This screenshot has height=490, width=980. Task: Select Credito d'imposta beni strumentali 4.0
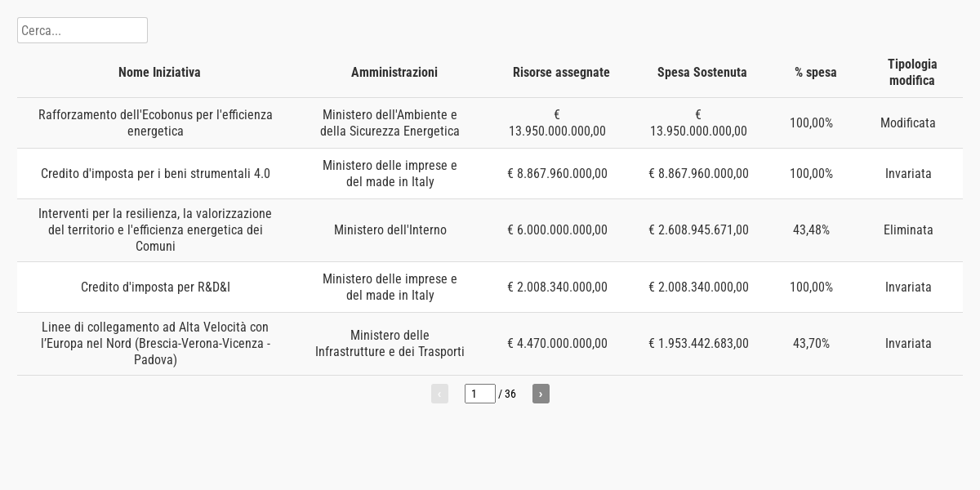tap(155, 173)
